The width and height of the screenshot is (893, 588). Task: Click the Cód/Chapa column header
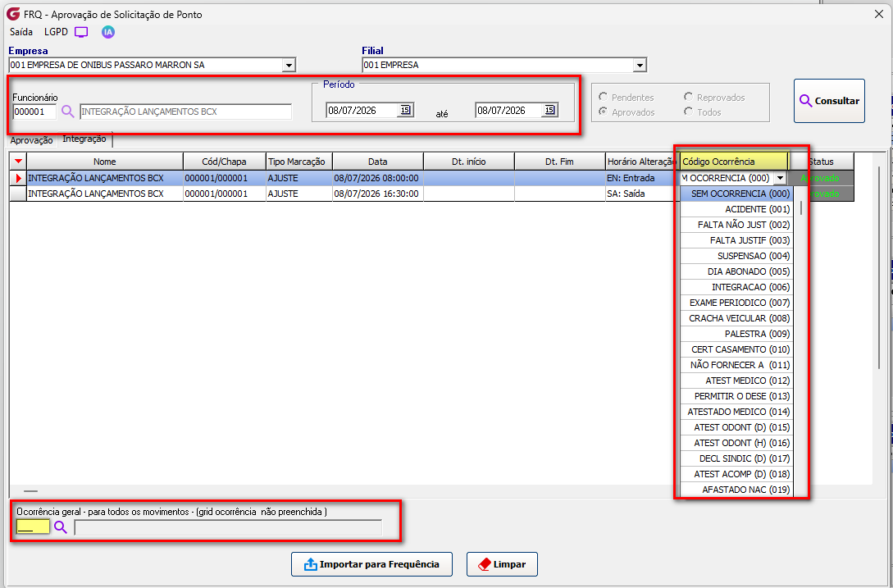(x=225, y=162)
